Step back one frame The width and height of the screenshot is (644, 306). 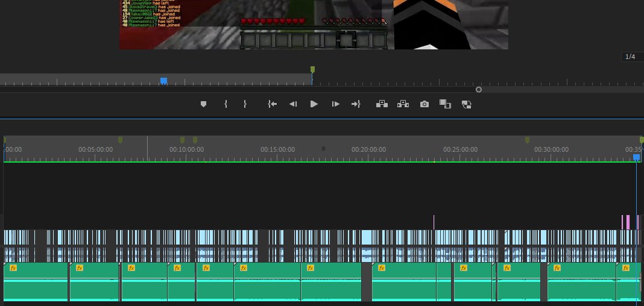click(293, 104)
